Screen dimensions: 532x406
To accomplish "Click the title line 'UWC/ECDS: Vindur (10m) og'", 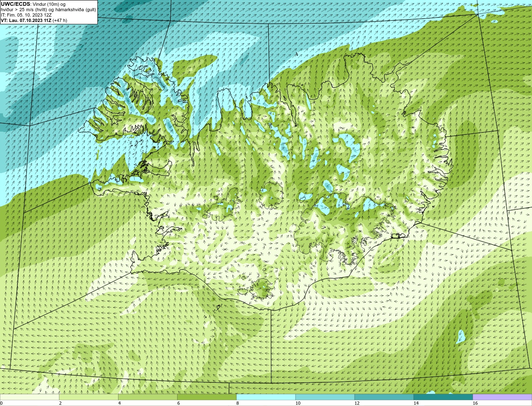I will [x=33, y=4].
